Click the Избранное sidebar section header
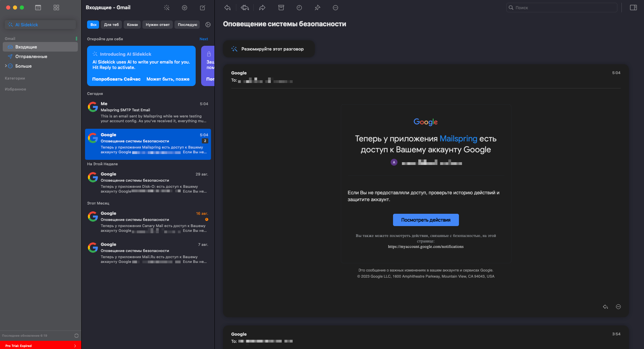 click(x=15, y=89)
